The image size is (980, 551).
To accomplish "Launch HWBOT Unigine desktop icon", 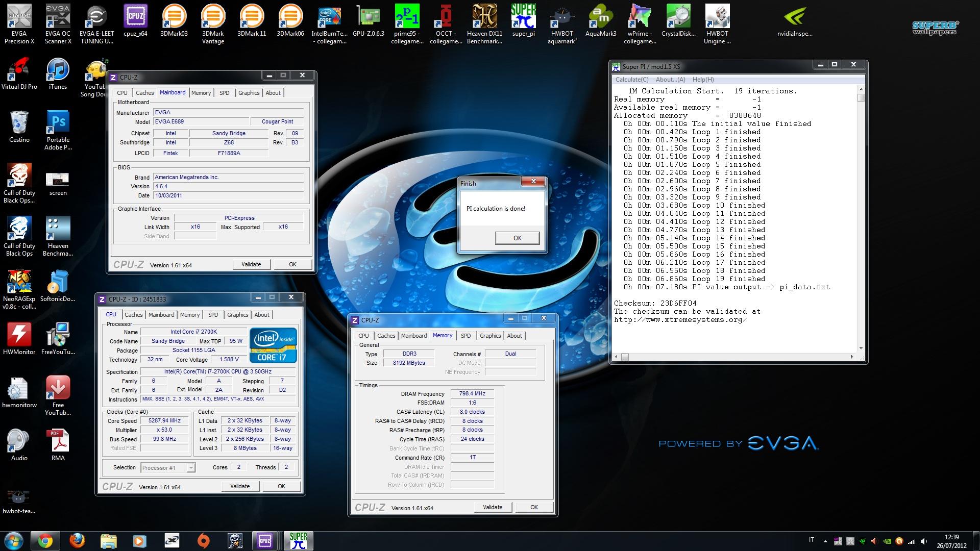I will (x=717, y=24).
